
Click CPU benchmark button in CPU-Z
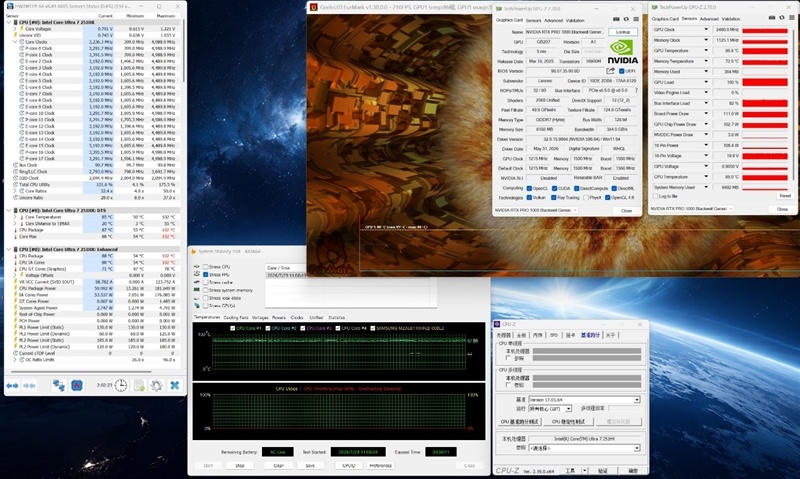[520, 422]
